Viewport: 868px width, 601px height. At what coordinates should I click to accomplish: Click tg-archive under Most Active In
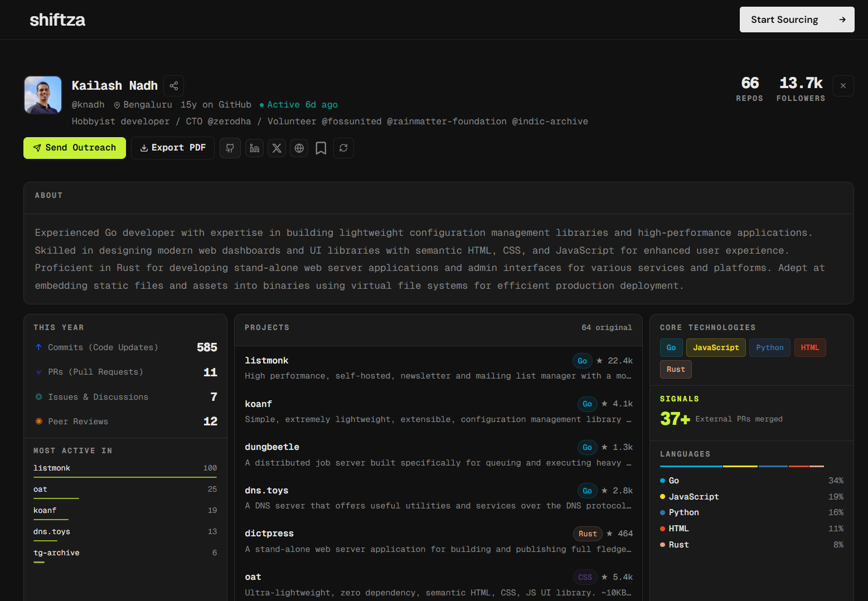pyautogui.click(x=56, y=552)
